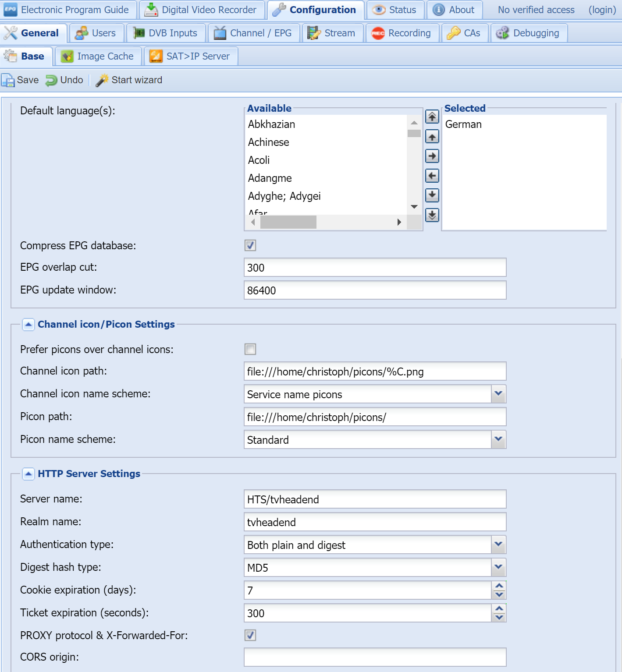
Task: Open the Stream configuration tab
Action: coord(333,33)
